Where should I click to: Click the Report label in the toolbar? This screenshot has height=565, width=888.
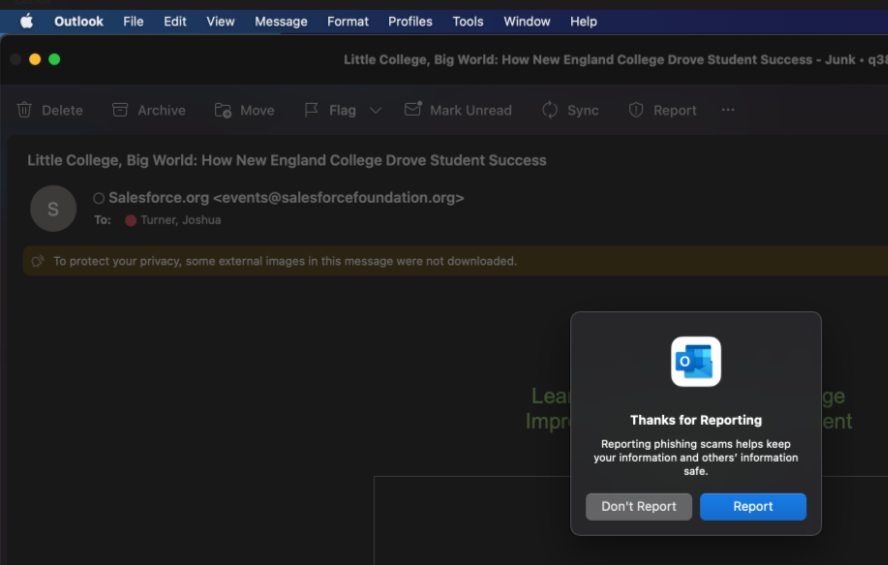pyautogui.click(x=675, y=110)
